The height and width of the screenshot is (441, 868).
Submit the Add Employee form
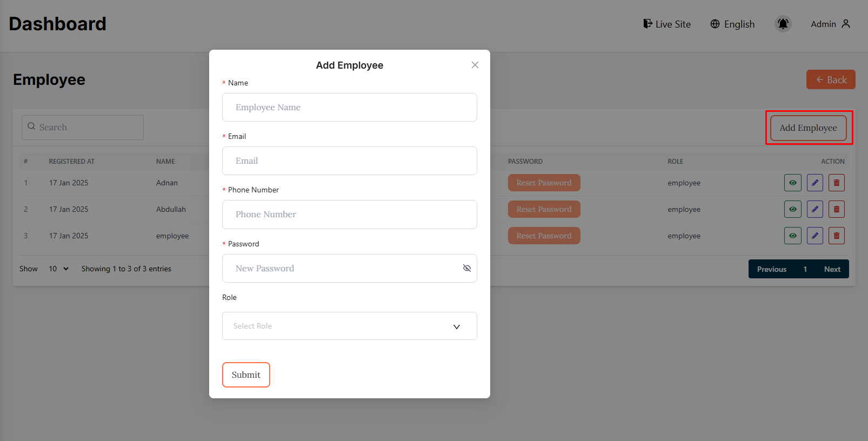[x=246, y=375]
